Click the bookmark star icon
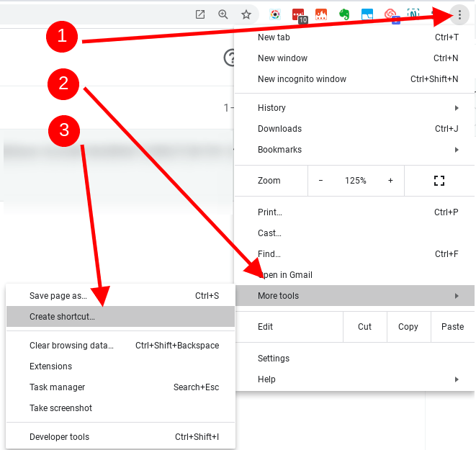Image resolution: width=476 pixels, height=450 pixels. (x=246, y=14)
